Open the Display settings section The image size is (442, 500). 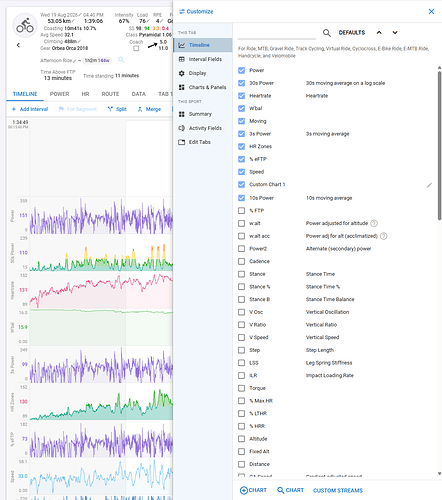click(203, 73)
